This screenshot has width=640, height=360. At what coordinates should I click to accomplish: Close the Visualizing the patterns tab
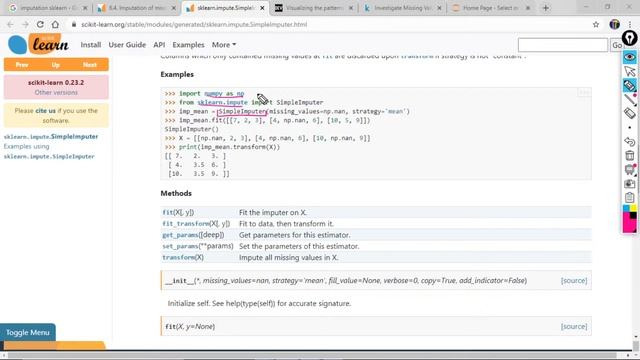[351, 8]
